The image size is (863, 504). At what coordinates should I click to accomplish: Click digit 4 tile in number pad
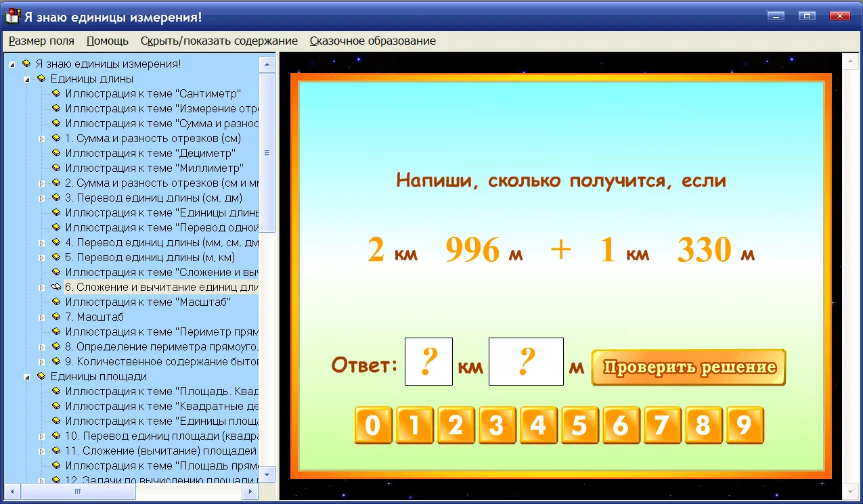[x=538, y=425]
